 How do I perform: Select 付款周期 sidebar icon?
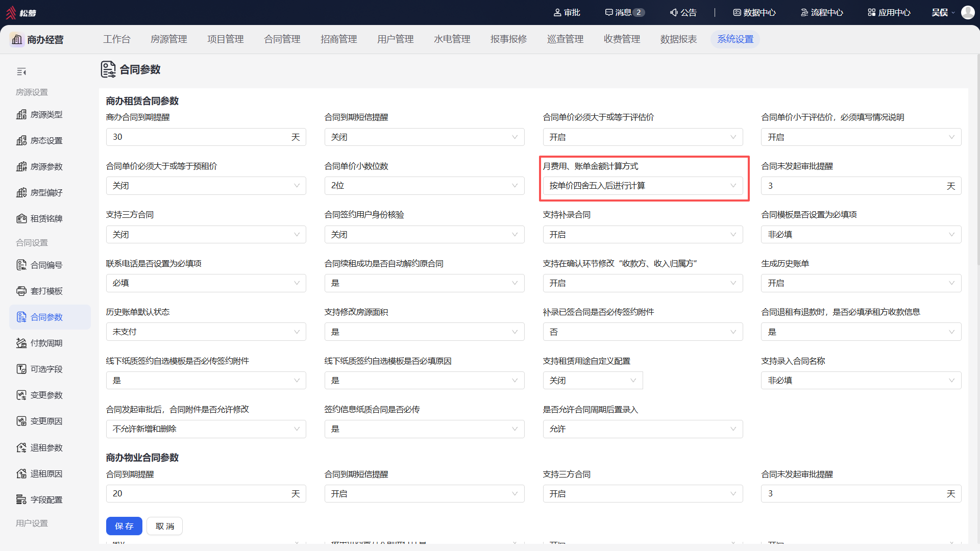pyautogui.click(x=21, y=343)
